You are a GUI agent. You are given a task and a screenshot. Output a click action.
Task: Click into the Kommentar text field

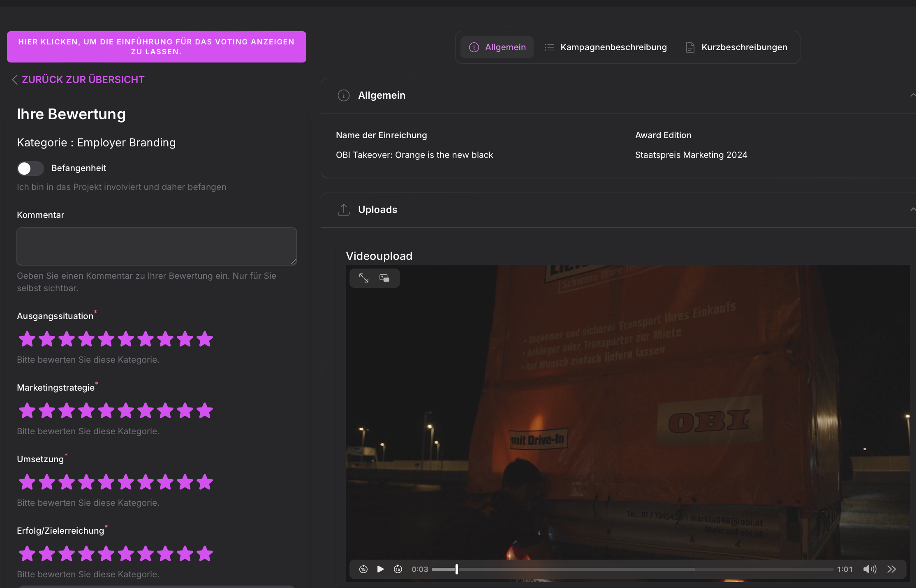[x=156, y=246]
